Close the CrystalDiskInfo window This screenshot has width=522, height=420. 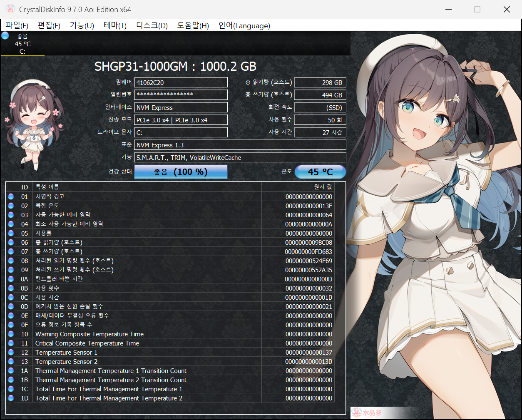pyautogui.click(x=507, y=9)
